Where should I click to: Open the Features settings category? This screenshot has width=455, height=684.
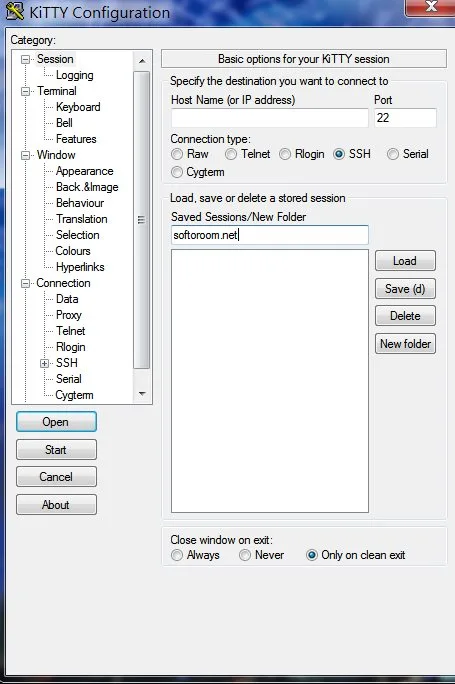click(x=76, y=139)
